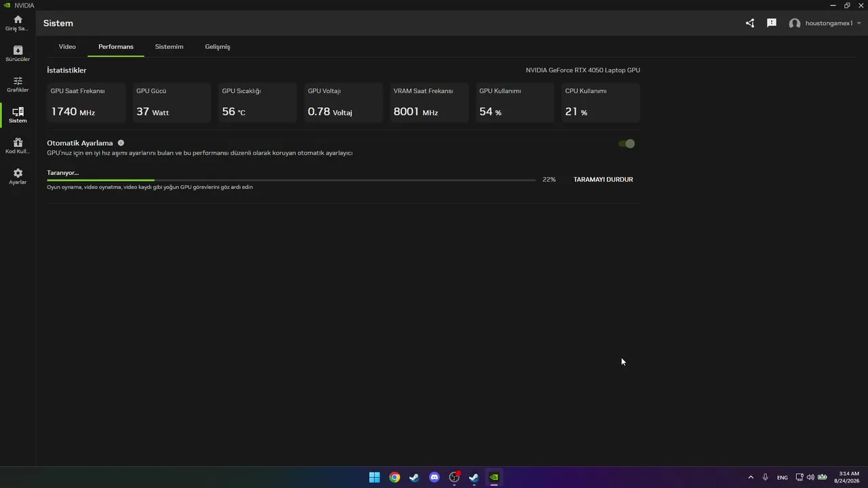Viewport: 868px width, 488px height.
Task: Open the Ayarlar gear icon in sidebar
Action: 18,174
